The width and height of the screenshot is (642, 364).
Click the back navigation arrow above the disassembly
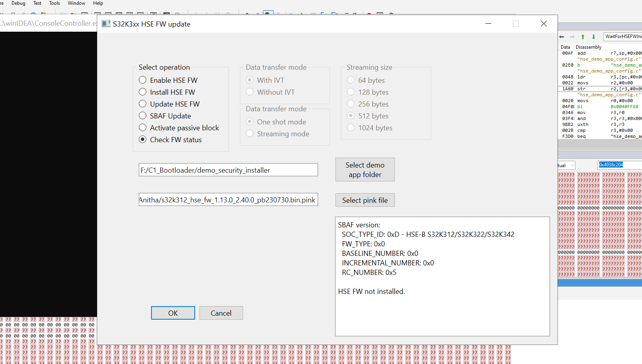(x=562, y=36)
